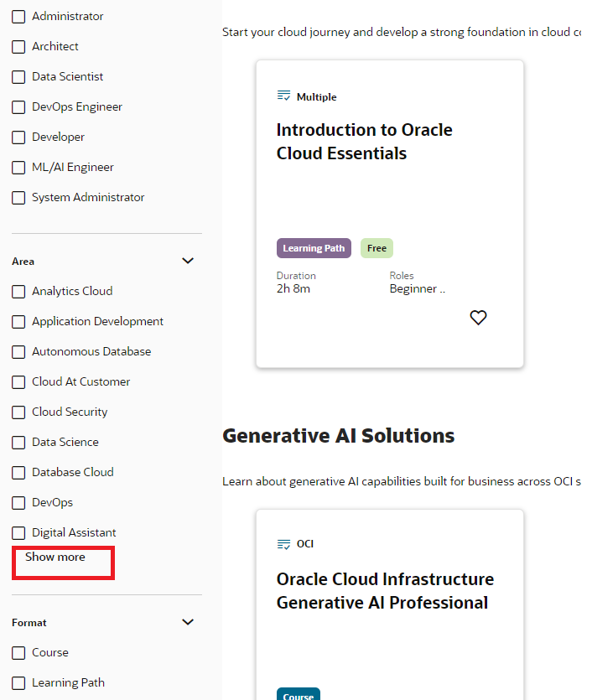The width and height of the screenshot is (592, 700).
Task: Click the green Free badge
Action: click(x=376, y=248)
